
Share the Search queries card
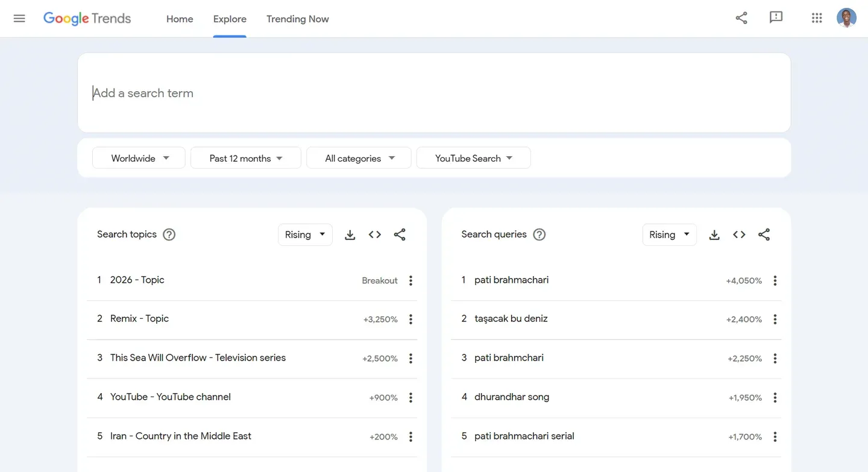click(x=764, y=234)
